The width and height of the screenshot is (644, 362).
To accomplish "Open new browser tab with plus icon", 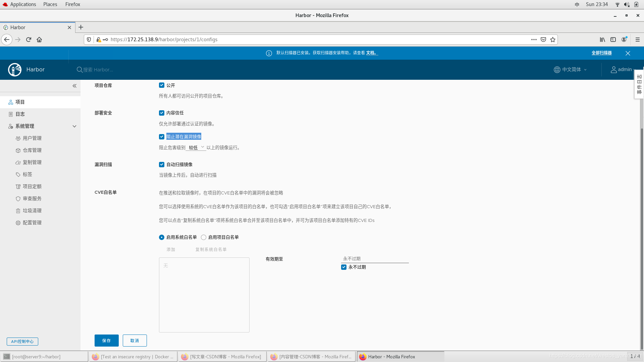I will [x=81, y=27].
